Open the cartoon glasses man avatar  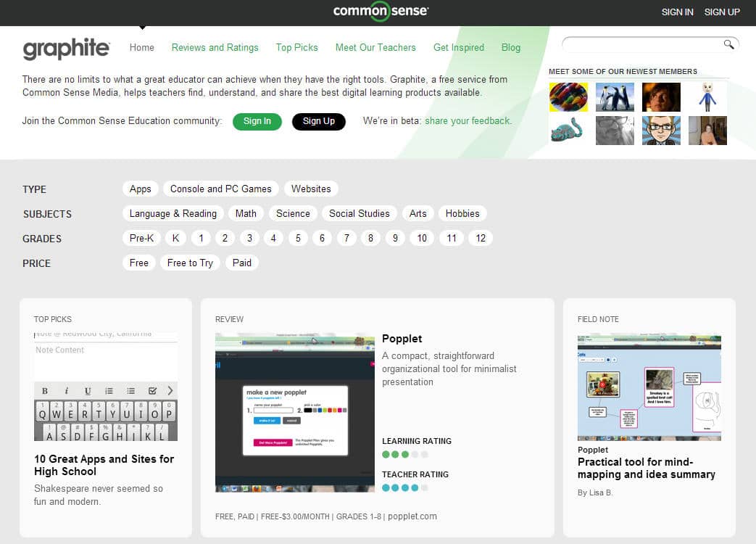point(661,131)
